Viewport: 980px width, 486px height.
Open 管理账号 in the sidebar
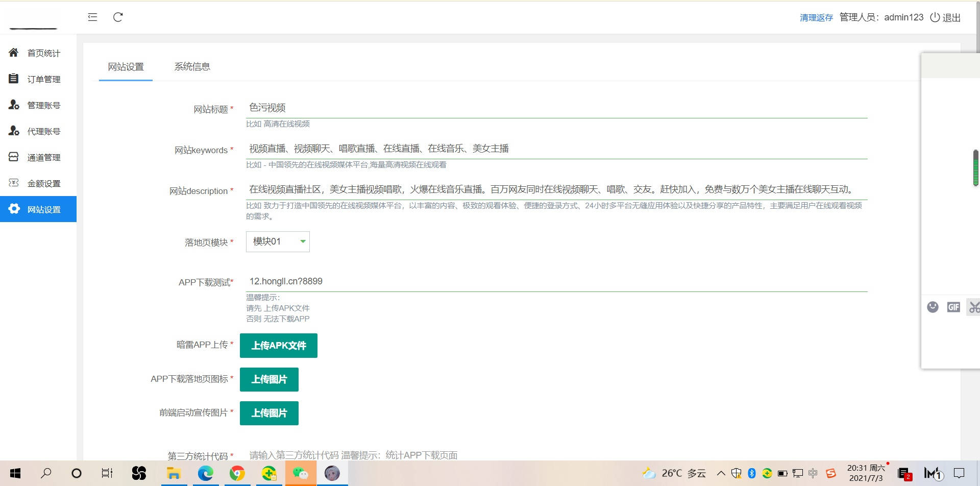tap(38, 105)
